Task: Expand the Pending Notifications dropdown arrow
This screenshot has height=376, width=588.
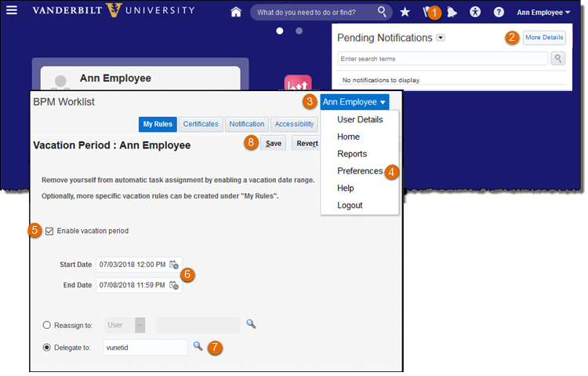Action: tap(441, 38)
